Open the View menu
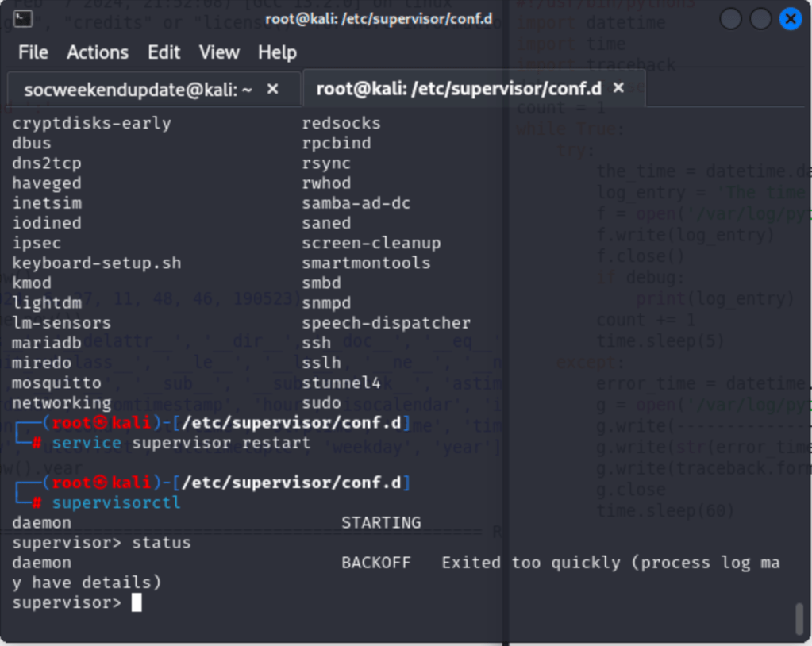The height and width of the screenshot is (646, 812). [x=219, y=52]
